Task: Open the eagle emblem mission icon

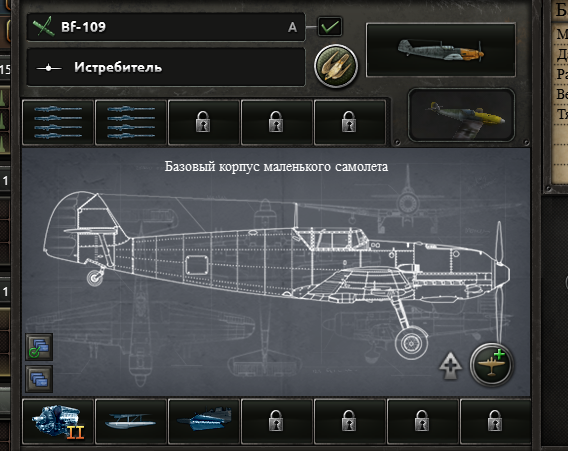Action: (x=336, y=66)
